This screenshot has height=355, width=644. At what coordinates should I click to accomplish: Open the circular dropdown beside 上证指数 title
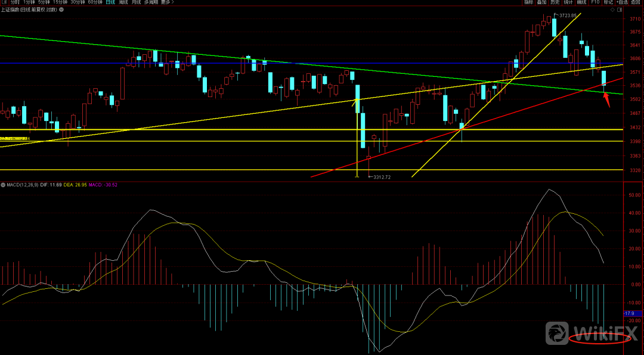click(60, 11)
